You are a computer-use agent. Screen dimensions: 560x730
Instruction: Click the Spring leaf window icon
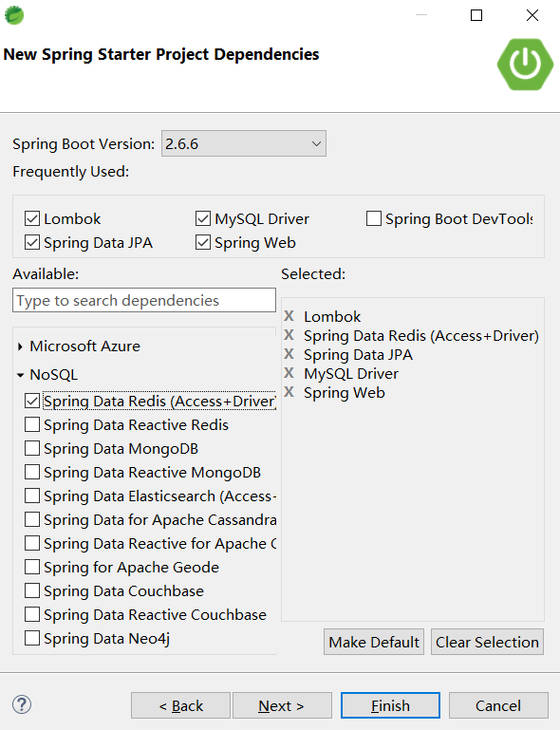pyautogui.click(x=14, y=15)
